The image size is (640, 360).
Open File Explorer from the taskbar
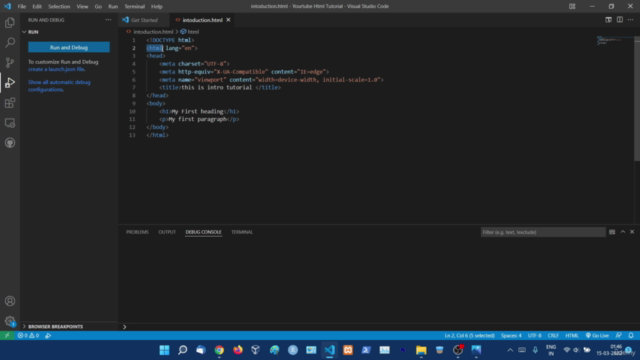pyautogui.click(x=421, y=350)
